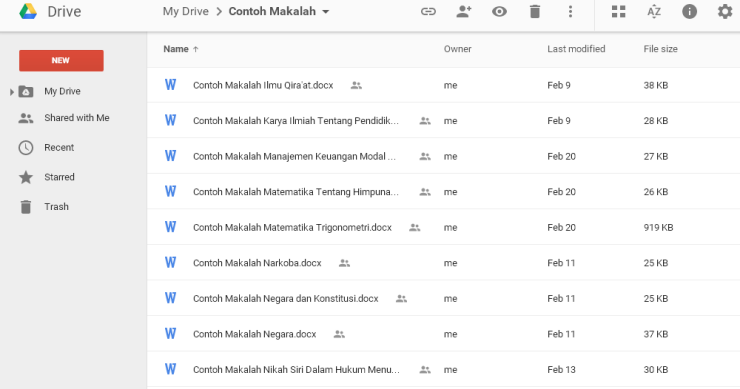Click the Word icon of Karya Ilmiah file
The width and height of the screenshot is (740, 389).
coord(170,120)
